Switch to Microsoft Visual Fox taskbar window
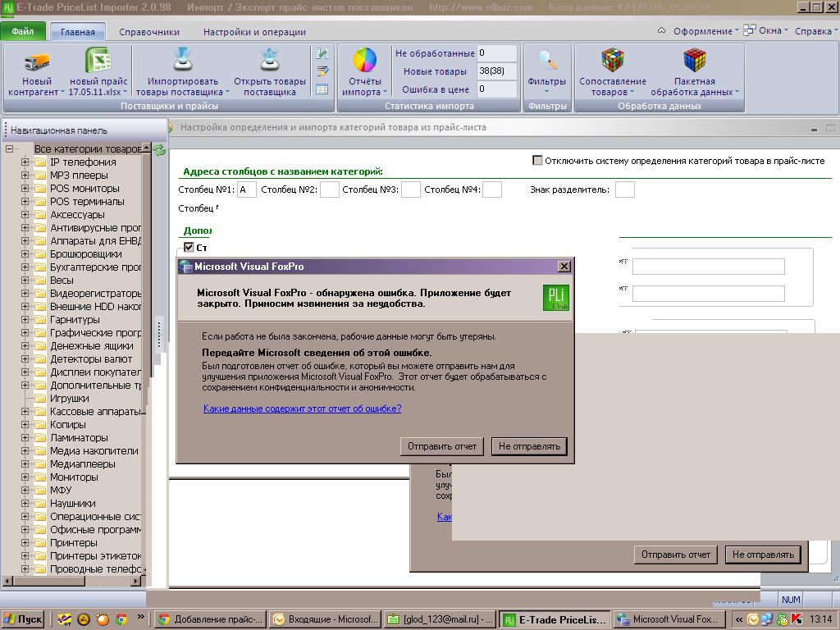840x630 pixels. click(670, 619)
